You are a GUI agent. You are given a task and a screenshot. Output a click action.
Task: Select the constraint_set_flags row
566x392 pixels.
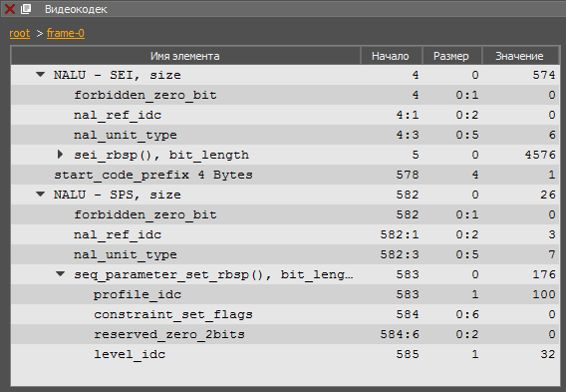click(285, 314)
